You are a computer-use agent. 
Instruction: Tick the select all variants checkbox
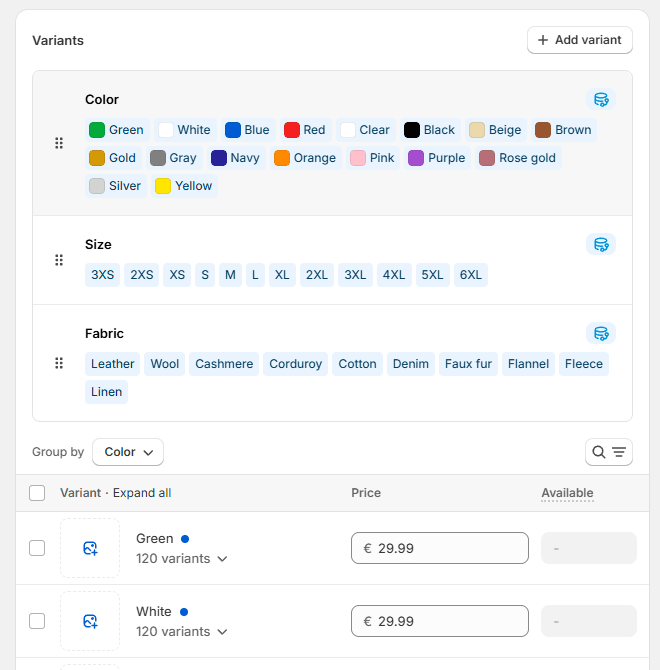(x=37, y=493)
